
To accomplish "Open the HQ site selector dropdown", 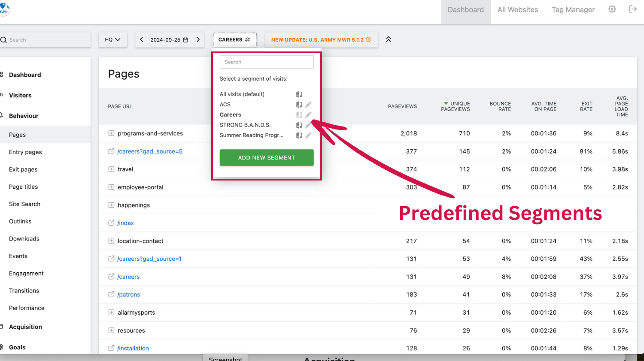I will point(113,39).
